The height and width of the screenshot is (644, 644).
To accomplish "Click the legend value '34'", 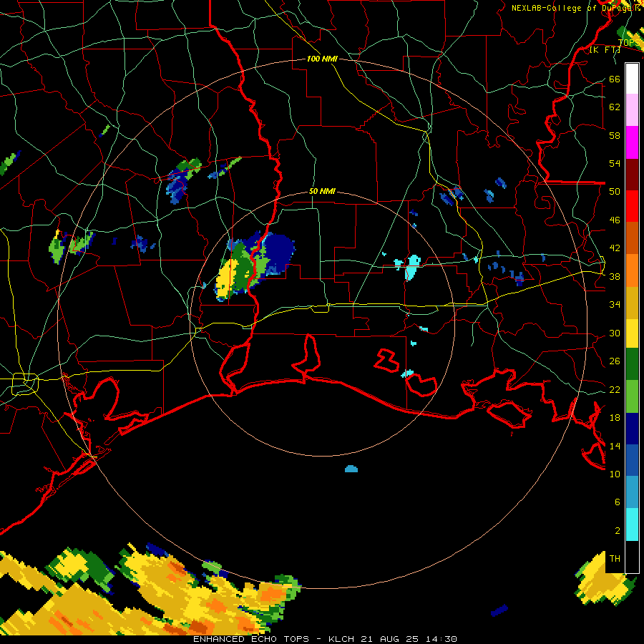I will pyautogui.click(x=615, y=304).
